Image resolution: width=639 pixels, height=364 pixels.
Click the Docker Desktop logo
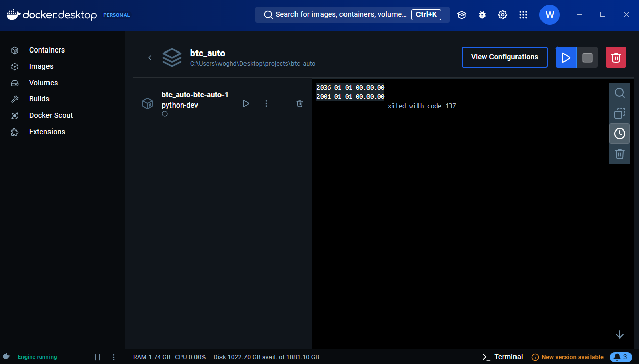[52, 15]
